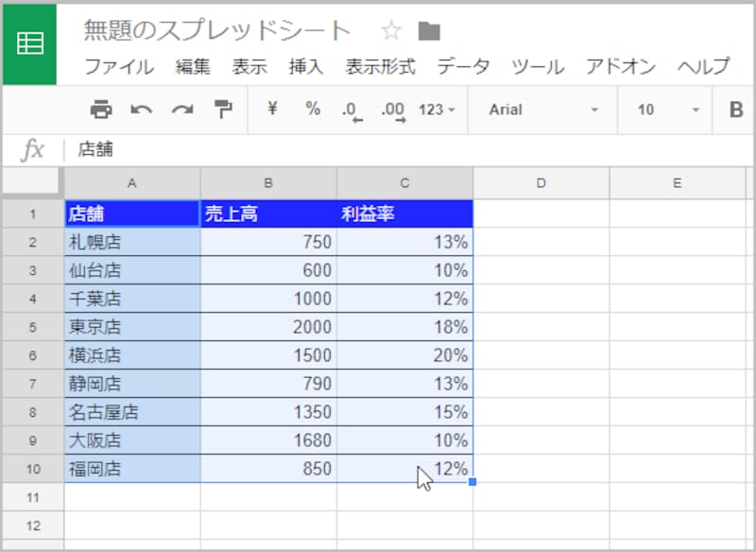Open the データ menu
Screen dimensions: 756x552
point(462,68)
